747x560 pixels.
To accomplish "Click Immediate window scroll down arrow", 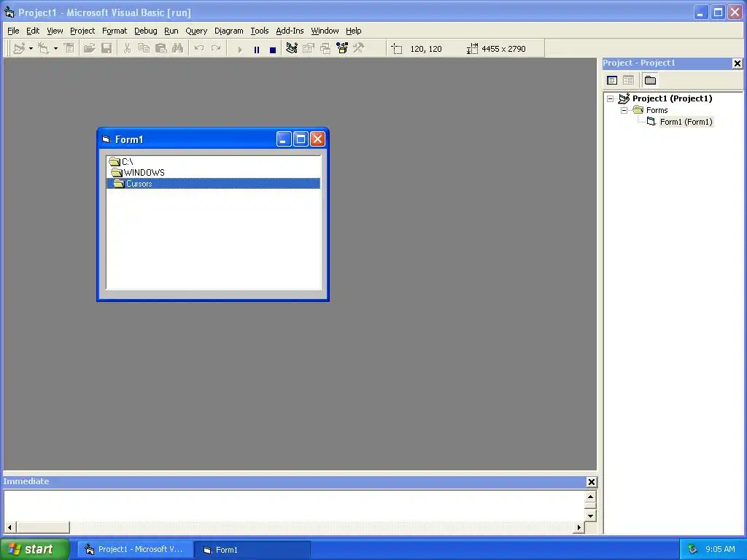I will [590, 516].
